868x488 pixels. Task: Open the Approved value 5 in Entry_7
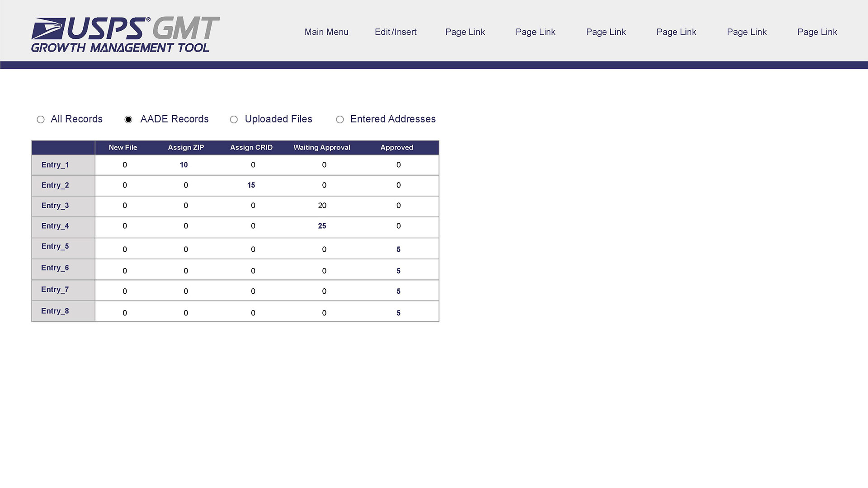(x=398, y=291)
